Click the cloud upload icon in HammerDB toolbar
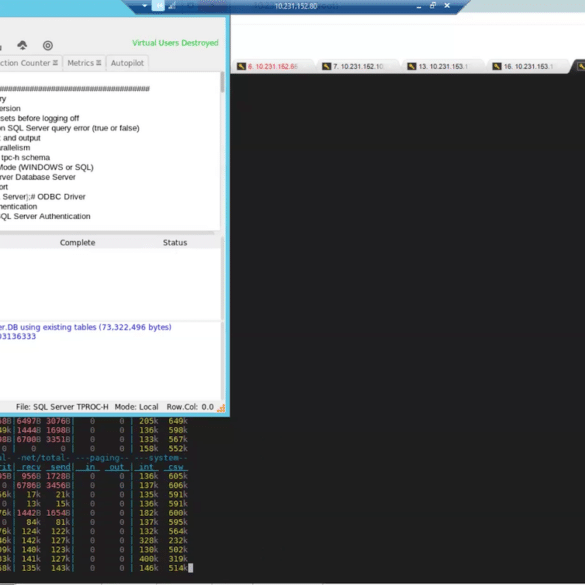585x585 pixels. tap(22, 45)
